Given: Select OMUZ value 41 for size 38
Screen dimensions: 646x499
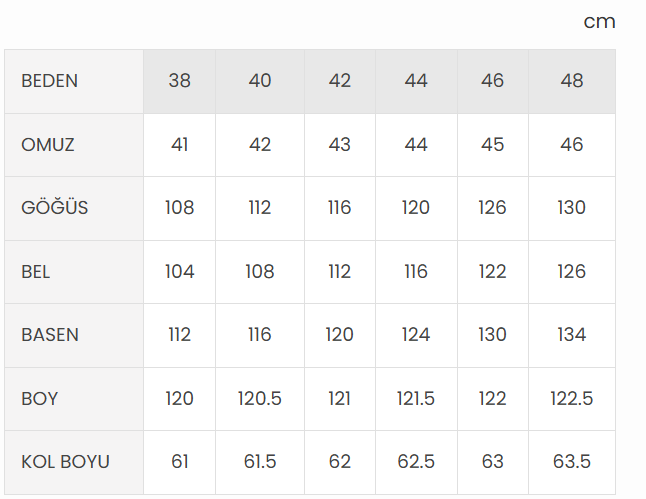Looking at the screenshot, I should (x=180, y=145).
